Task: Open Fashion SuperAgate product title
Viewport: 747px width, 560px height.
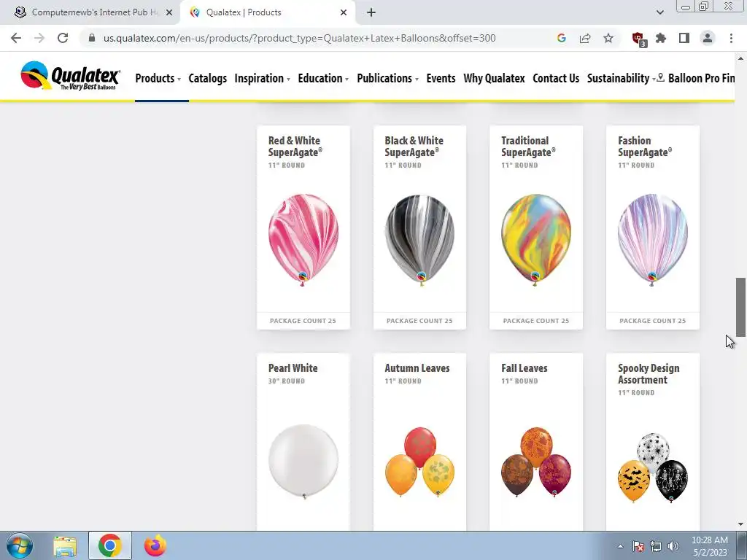Action: 645,146
